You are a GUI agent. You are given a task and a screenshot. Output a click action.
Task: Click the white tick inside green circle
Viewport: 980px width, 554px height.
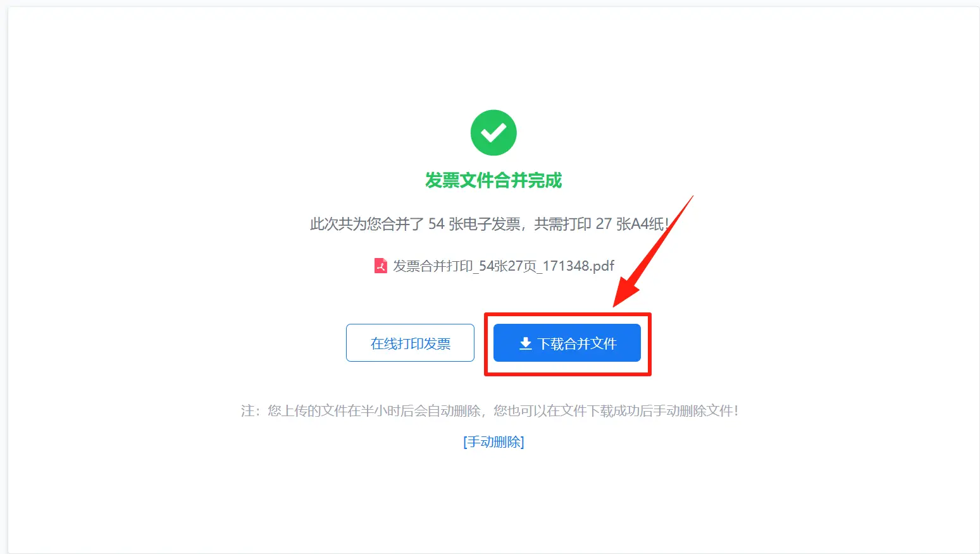[x=493, y=133]
